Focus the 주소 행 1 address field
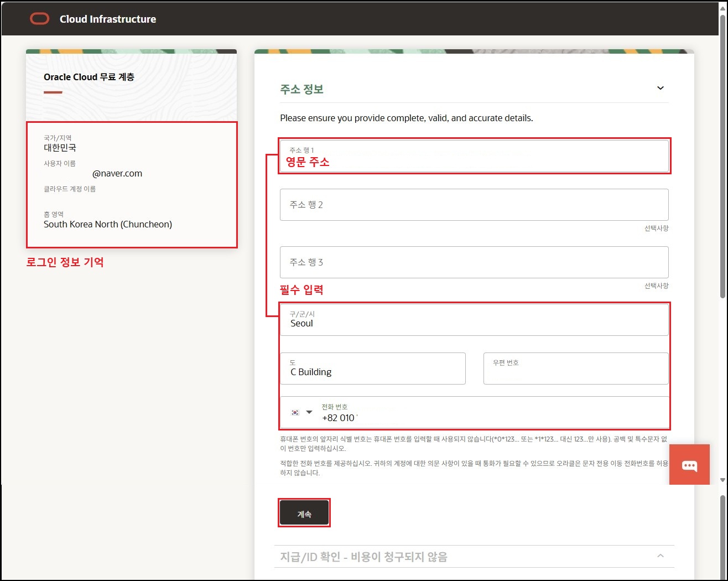 pyautogui.click(x=474, y=156)
